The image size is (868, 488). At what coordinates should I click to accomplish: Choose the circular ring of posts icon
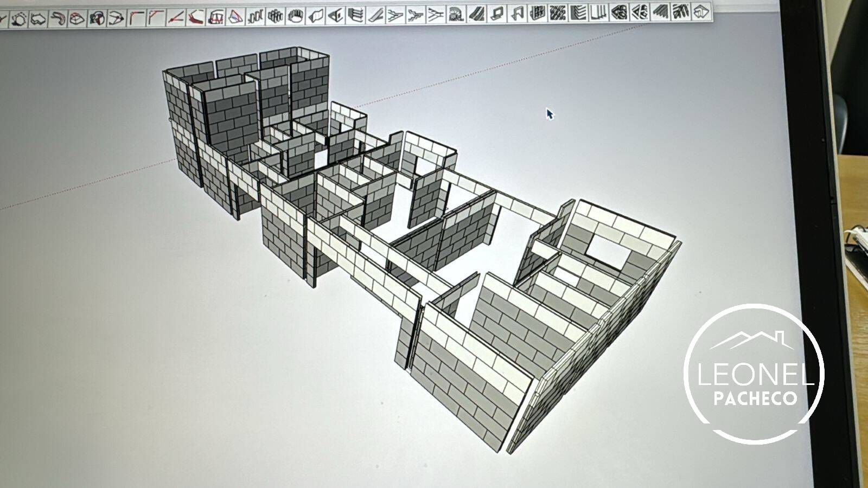[295, 16]
